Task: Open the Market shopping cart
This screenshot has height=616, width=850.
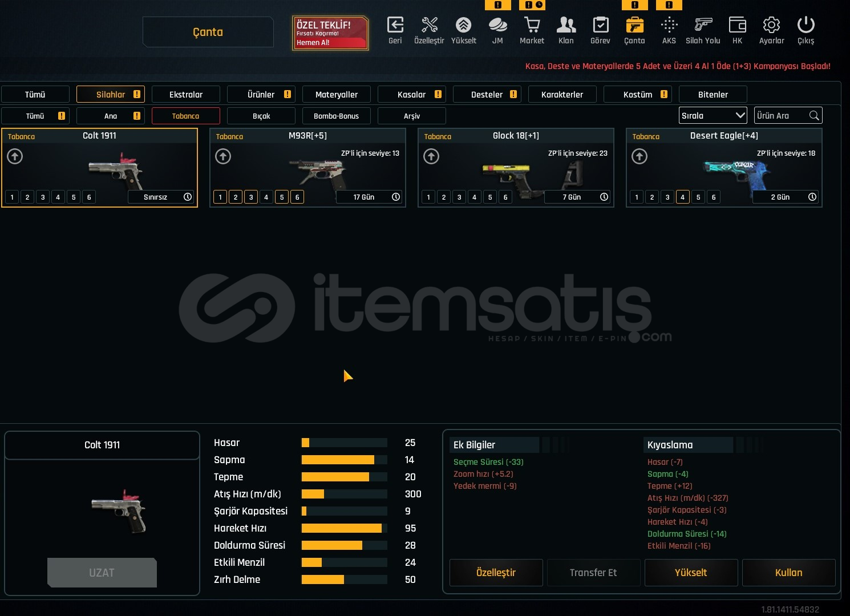Action: [x=532, y=26]
